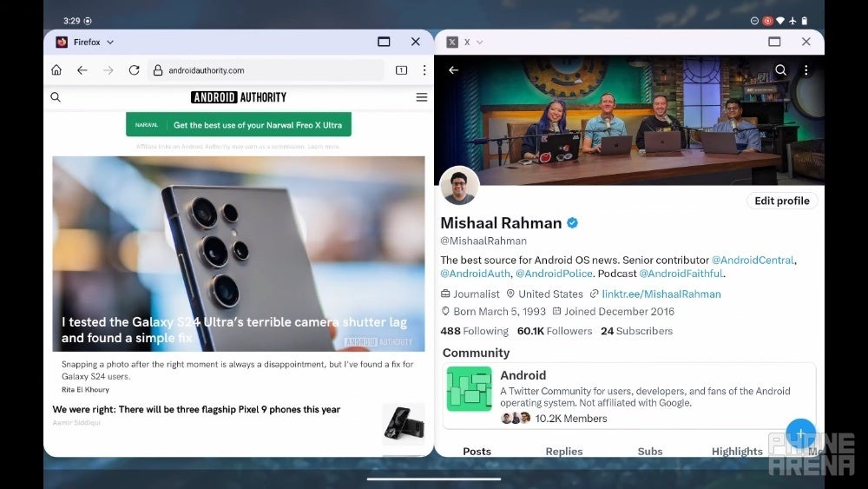Click the @MishaalRahman handle text
The width and height of the screenshot is (868, 489).
[x=483, y=241]
